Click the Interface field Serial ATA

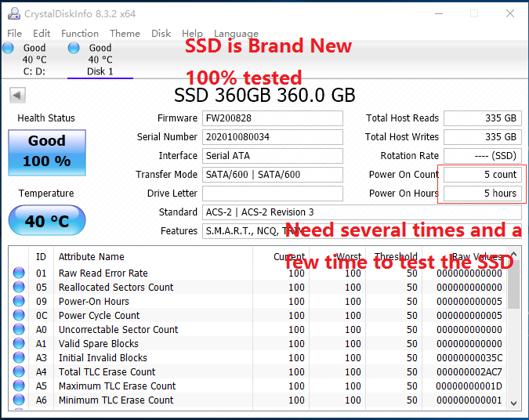(x=273, y=156)
